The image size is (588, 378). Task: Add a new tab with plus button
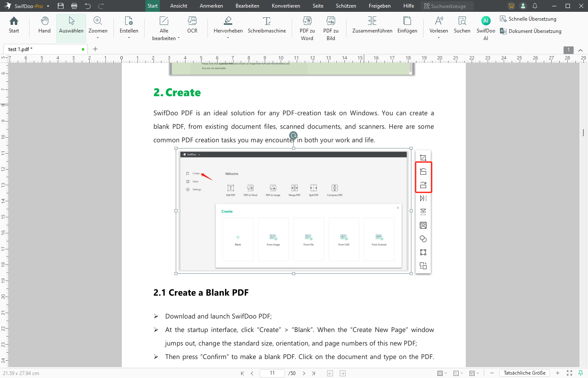coord(95,49)
